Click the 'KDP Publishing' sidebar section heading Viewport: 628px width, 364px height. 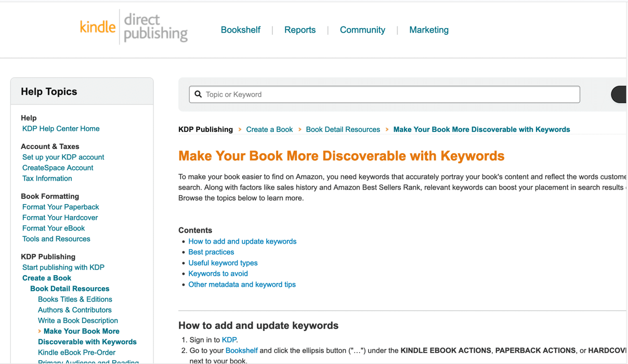tap(48, 257)
